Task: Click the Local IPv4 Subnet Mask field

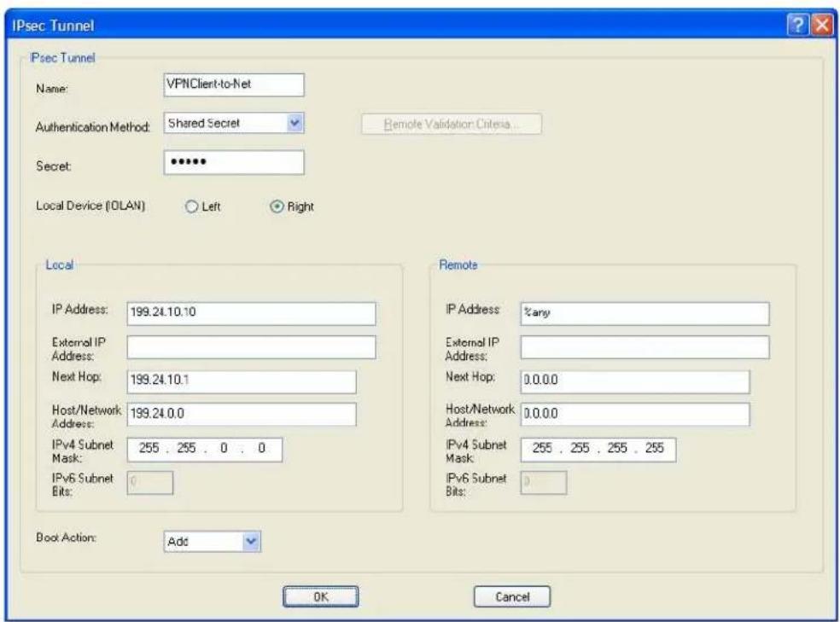Action: pyautogui.click(x=205, y=449)
